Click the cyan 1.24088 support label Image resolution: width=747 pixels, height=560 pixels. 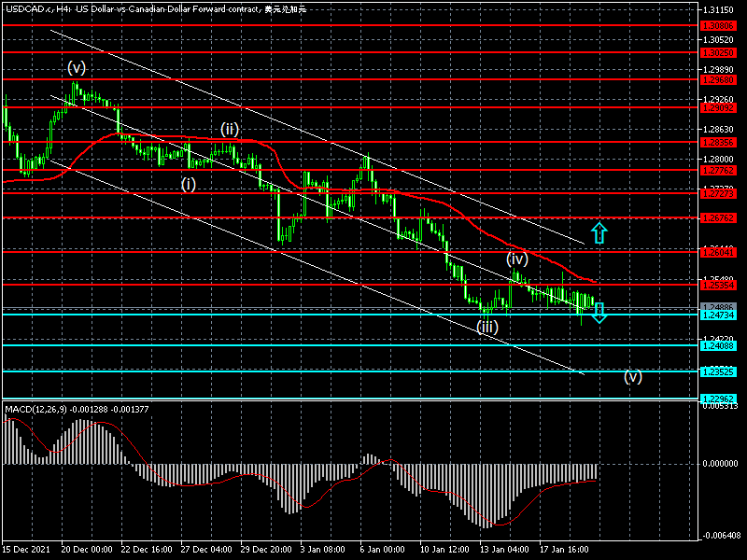718,345
